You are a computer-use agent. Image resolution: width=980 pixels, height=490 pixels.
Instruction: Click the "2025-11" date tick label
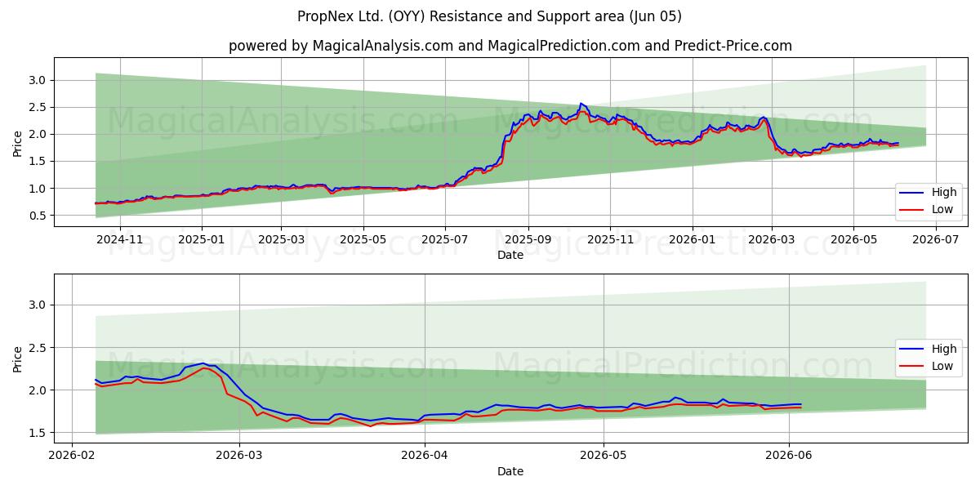(610, 240)
